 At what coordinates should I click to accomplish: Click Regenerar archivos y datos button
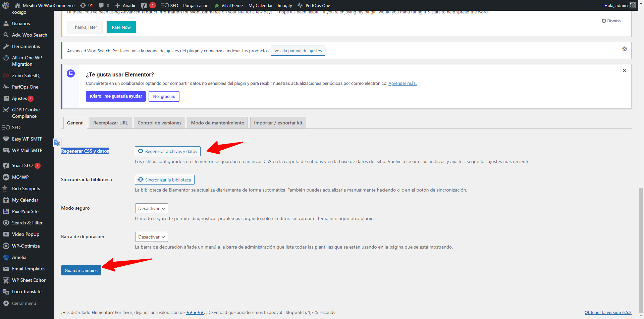click(x=168, y=151)
